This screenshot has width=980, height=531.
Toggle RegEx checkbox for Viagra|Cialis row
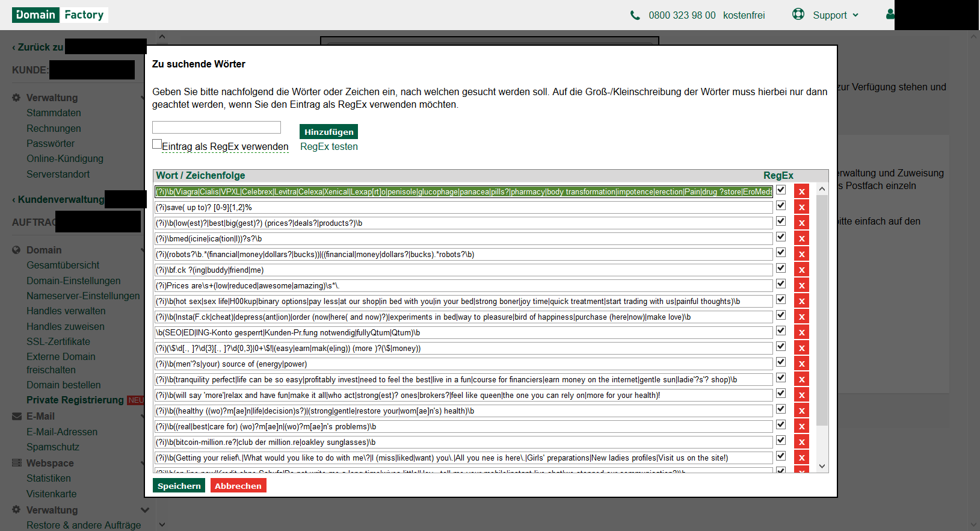point(781,190)
